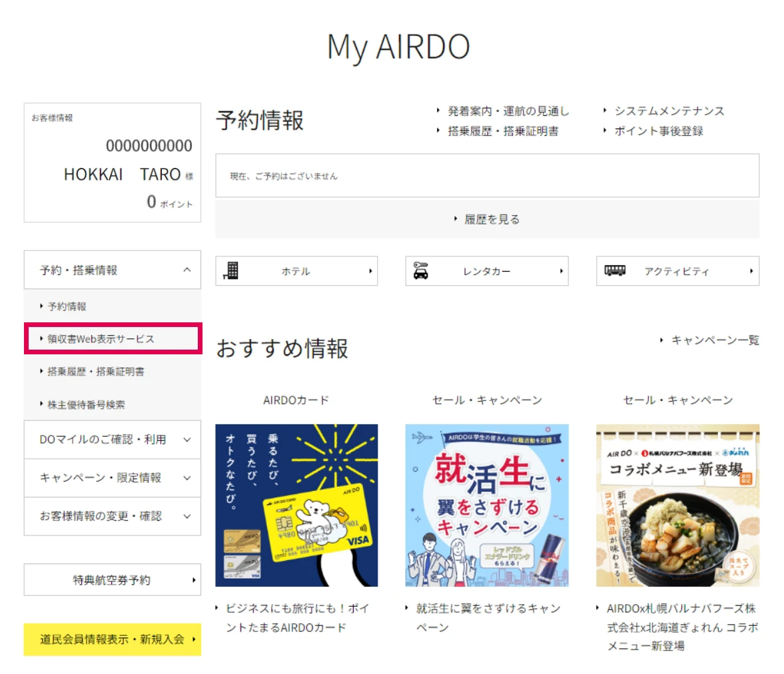Open the アクティビティ booking button
784x674 pixels.
coord(677,271)
